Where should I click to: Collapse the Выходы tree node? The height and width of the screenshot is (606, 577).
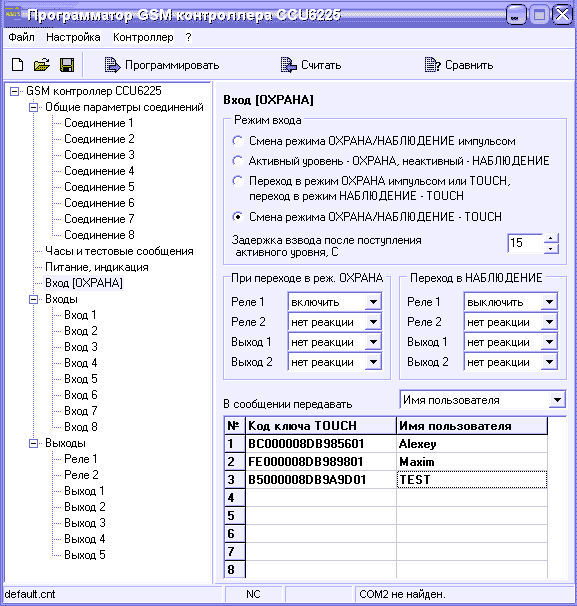(34, 443)
